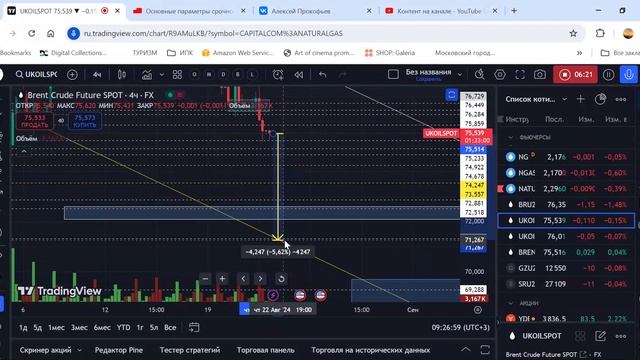The height and width of the screenshot is (360, 640).
Task: Open the indicator templates grid icon
Action: [x=177, y=75]
